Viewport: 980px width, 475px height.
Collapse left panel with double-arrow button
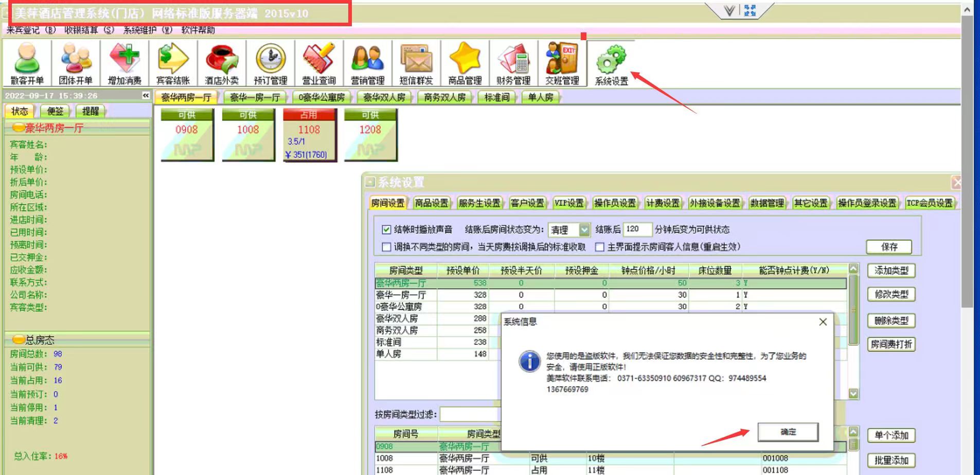(x=146, y=96)
